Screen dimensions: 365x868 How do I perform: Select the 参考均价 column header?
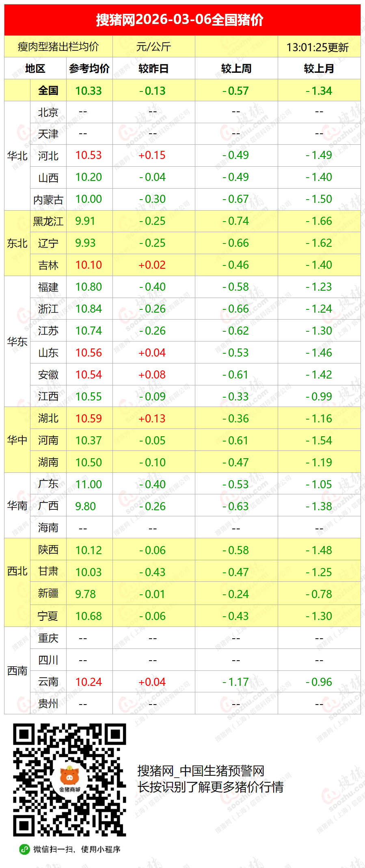(89, 69)
